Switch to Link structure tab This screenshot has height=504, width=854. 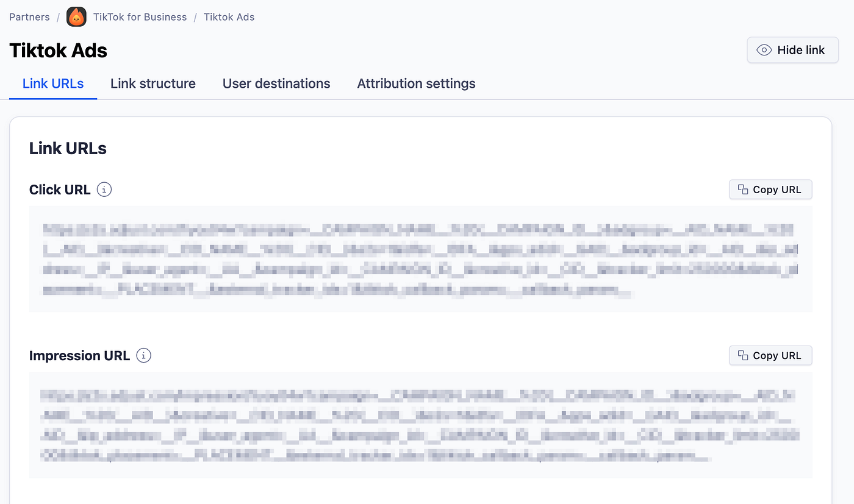(153, 83)
